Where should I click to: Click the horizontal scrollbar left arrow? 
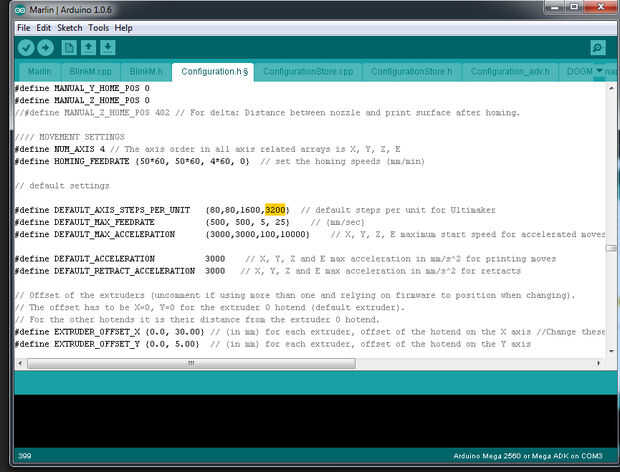pyautogui.click(x=20, y=363)
